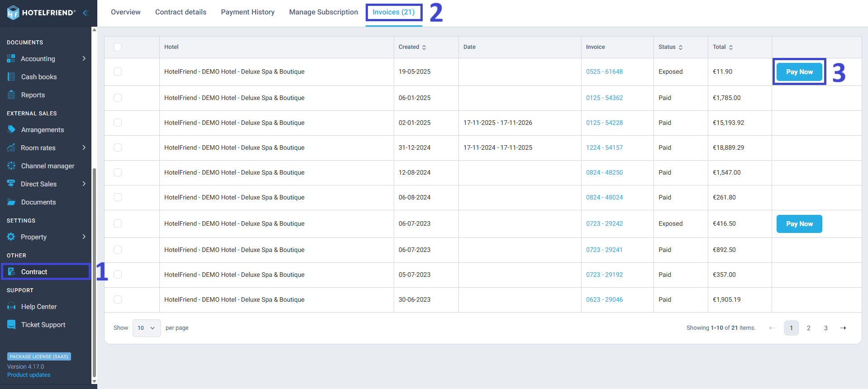Click the Documents folder icon
This screenshot has width=868, height=389.
coord(11,202)
